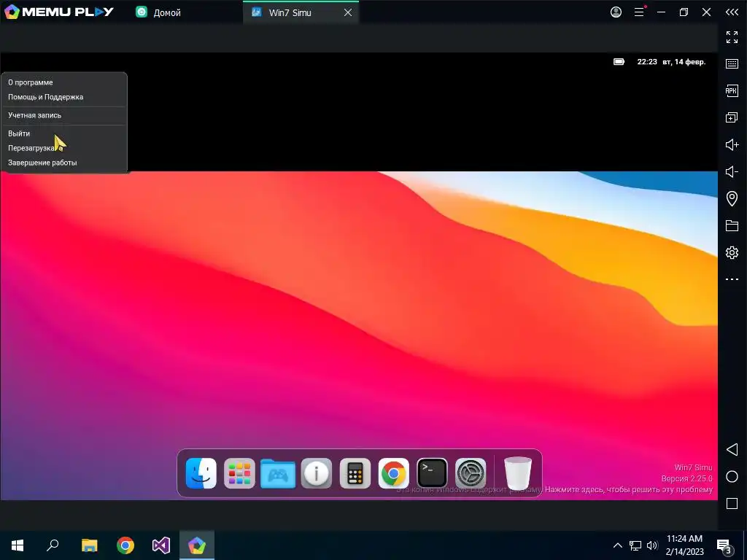Open the Windows Start menu
The image size is (747, 560).
pos(18,545)
